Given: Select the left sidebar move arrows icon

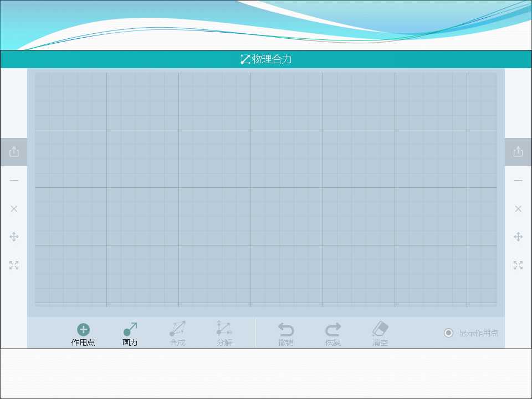Looking at the screenshot, I should (x=14, y=237).
